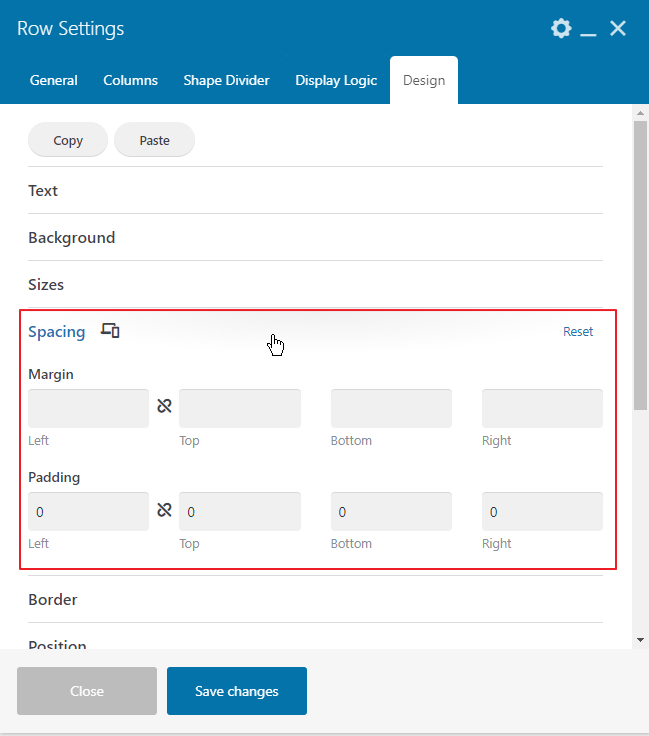
Task: Focus the Padding Left input field
Action: (89, 512)
